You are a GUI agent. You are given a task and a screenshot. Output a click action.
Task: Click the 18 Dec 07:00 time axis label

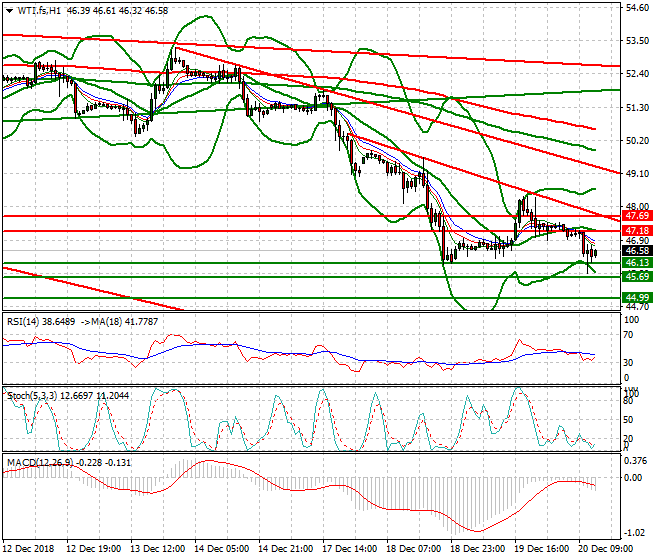pyautogui.click(x=414, y=549)
